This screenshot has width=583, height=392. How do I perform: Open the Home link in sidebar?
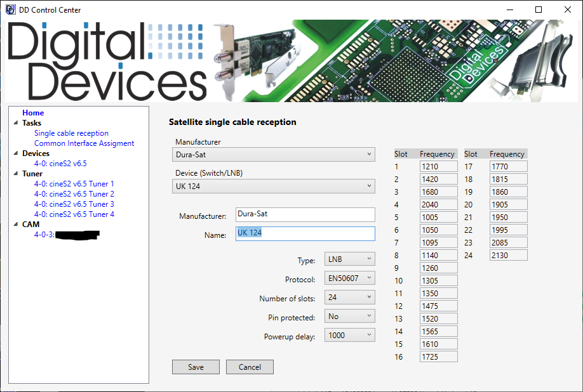click(x=33, y=113)
